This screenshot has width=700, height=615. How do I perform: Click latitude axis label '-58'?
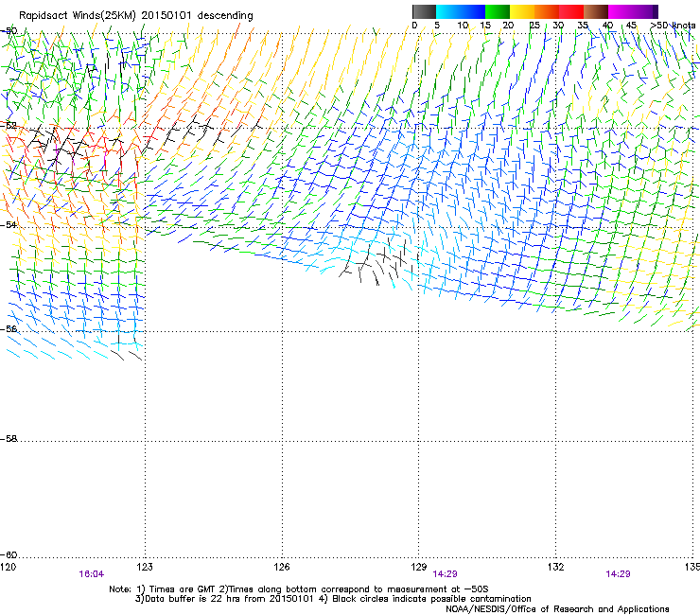9,439
